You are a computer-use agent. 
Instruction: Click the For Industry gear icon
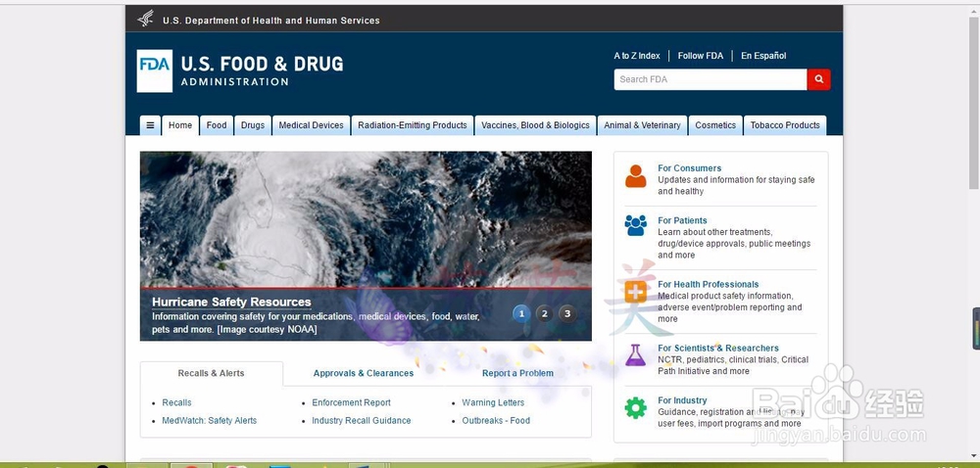click(636, 408)
